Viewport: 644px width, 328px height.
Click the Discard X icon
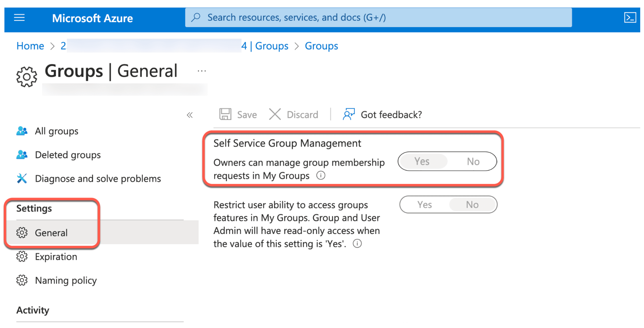275,114
